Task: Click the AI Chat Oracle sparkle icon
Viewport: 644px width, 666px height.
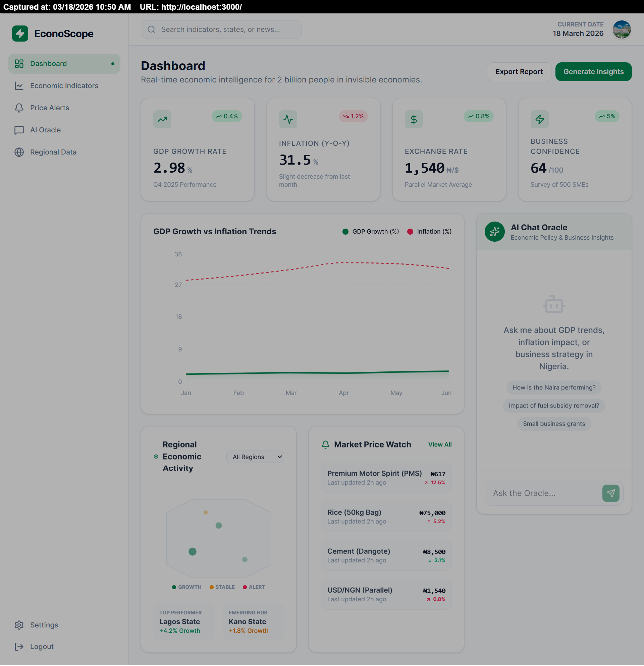Action: coord(494,232)
